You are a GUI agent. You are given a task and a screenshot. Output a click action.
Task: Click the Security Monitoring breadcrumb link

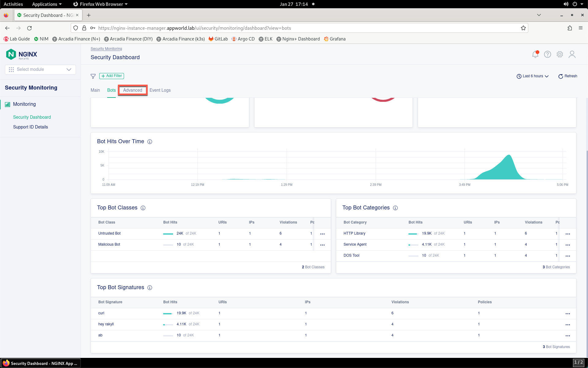(x=106, y=49)
